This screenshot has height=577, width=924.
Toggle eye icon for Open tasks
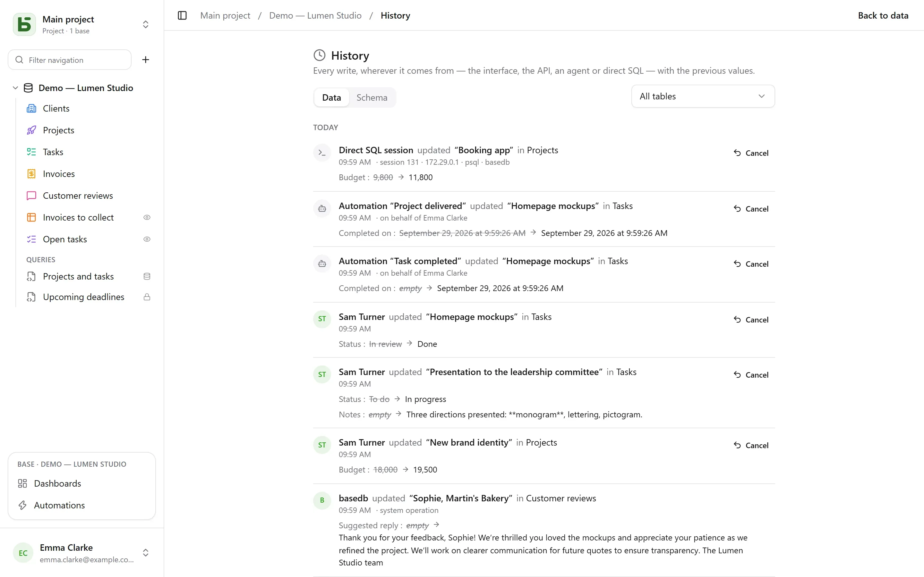[x=147, y=239]
